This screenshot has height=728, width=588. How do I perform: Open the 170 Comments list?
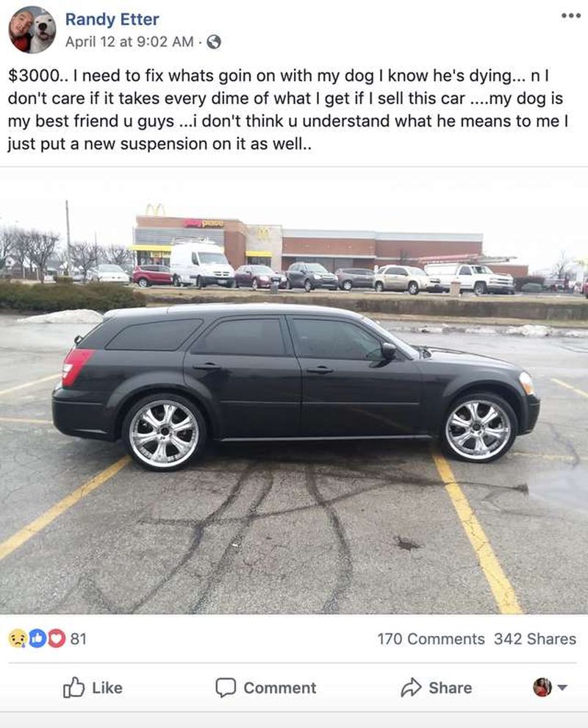[431, 639]
